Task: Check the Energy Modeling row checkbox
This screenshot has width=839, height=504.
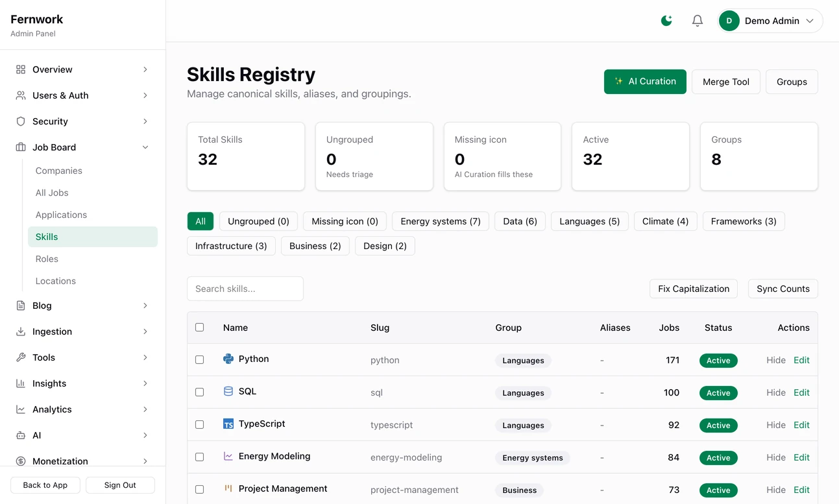Action: pyautogui.click(x=199, y=457)
